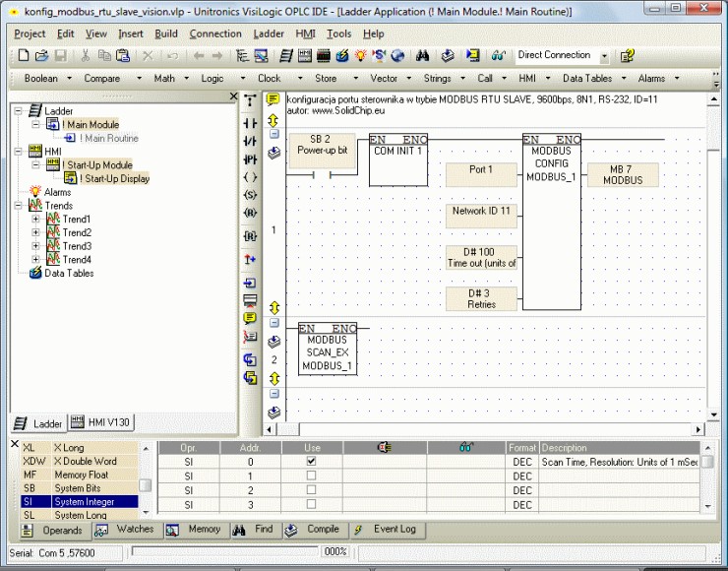
Task: Select the MODBUS SCAN_EX function block
Action: (x=328, y=349)
